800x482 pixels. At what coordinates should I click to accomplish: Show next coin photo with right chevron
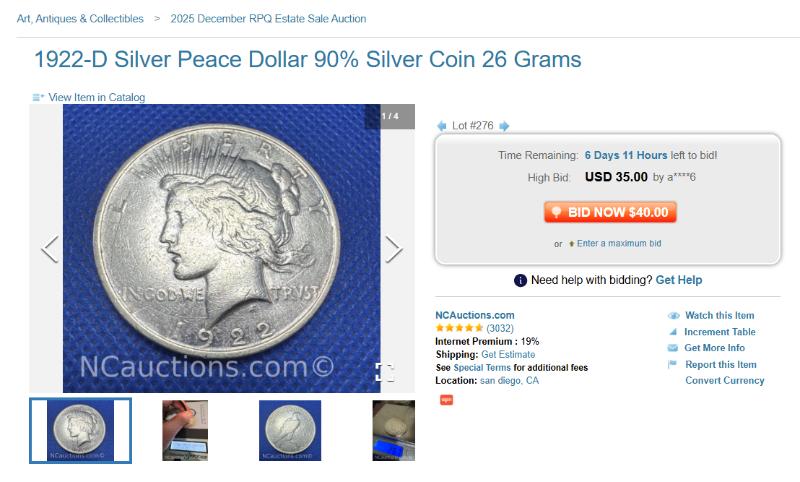pyautogui.click(x=393, y=249)
